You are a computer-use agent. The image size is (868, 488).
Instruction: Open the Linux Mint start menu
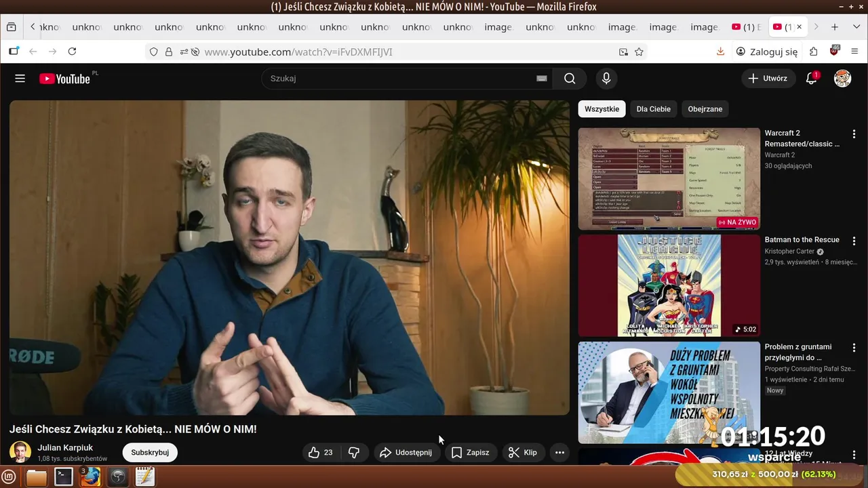[9, 477]
